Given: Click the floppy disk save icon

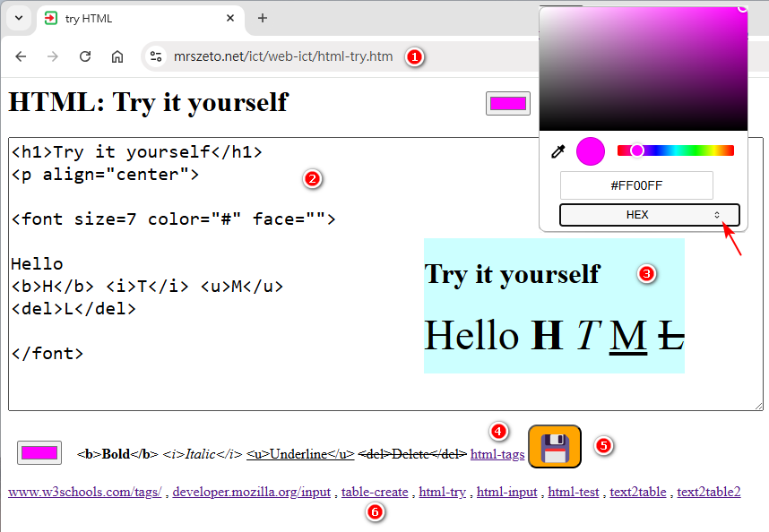Looking at the screenshot, I should pos(554,446).
